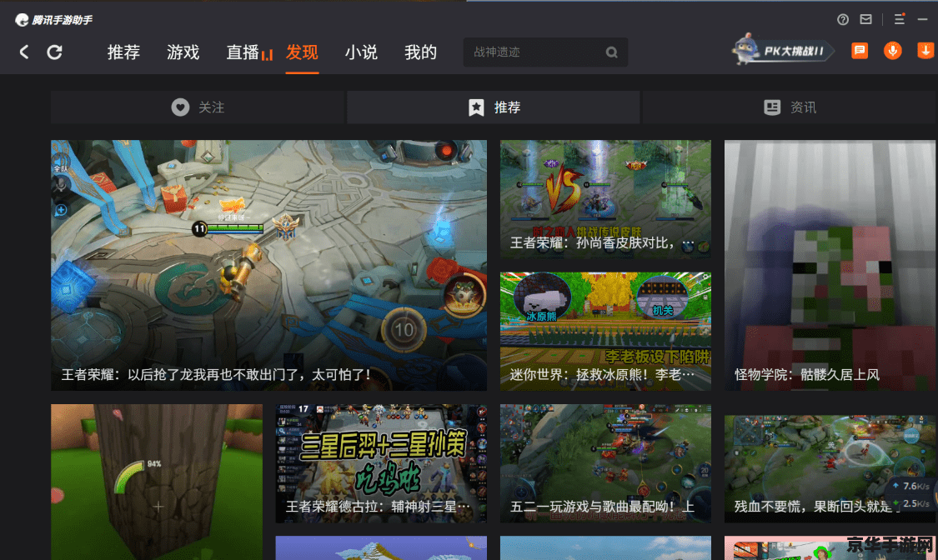Screen dimensions: 938x560
Task: Click the orange microphone icon
Action: 892,51
